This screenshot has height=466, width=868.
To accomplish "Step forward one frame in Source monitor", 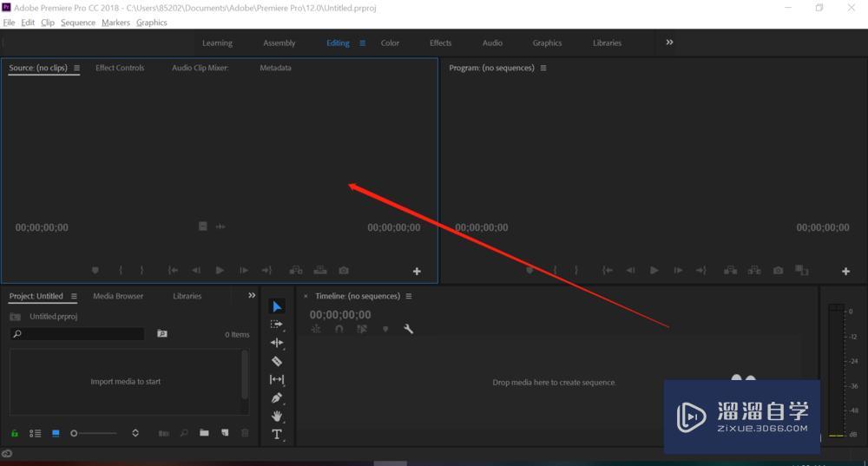I will 244,270.
